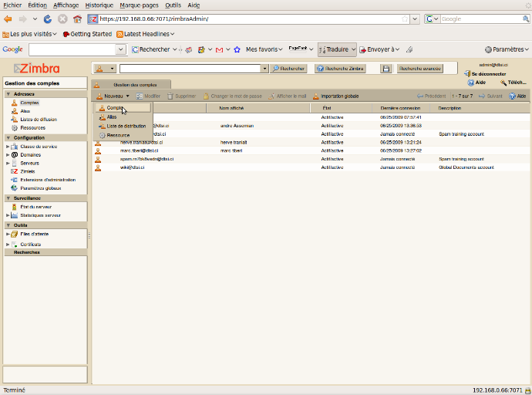This screenshot has height=395, width=532.
Task: Click the Paramètres globaux globe icon
Action: click(14, 187)
